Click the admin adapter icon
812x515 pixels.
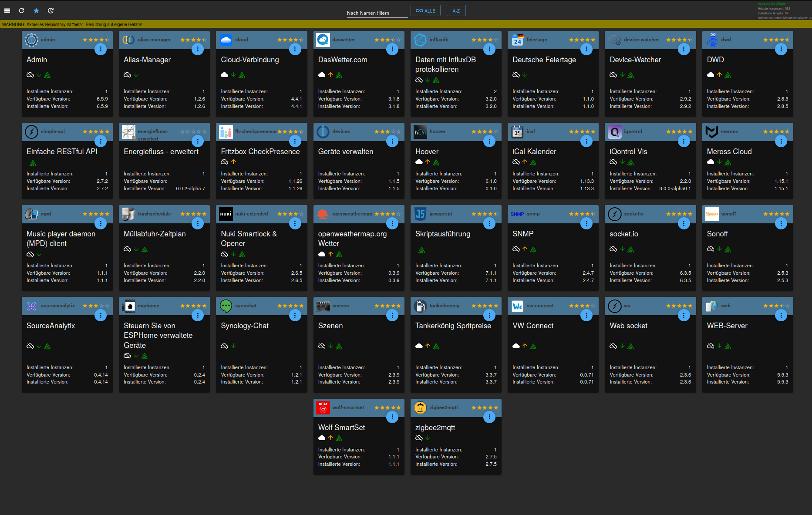click(x=31, y=40)
